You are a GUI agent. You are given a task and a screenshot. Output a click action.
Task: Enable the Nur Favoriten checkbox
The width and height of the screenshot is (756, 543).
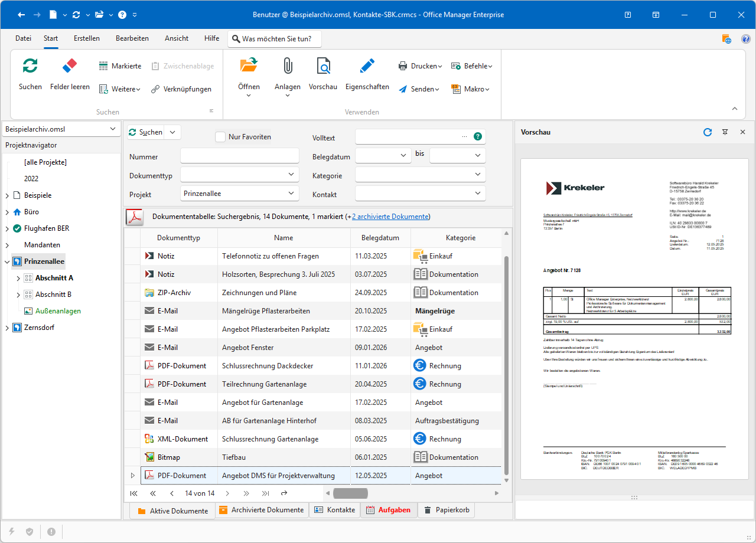pos(220,137)
